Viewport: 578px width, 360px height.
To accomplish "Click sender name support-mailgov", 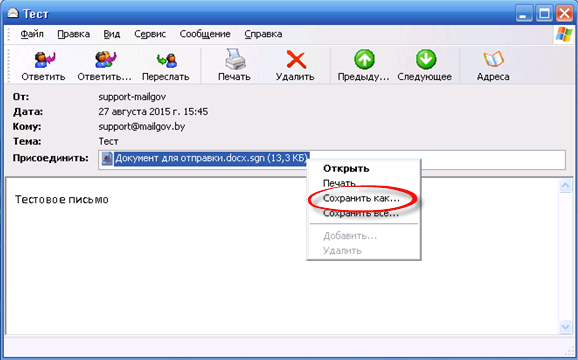I will pyautogui.click(x=132, y=97).
